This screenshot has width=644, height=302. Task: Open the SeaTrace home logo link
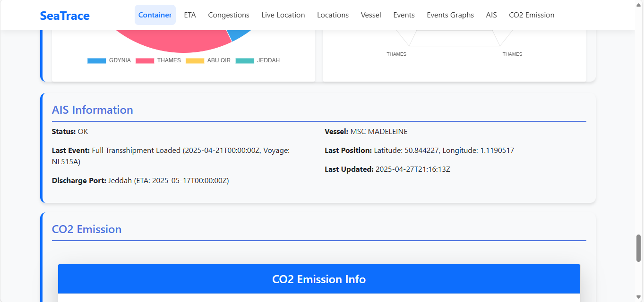[65, 16]
